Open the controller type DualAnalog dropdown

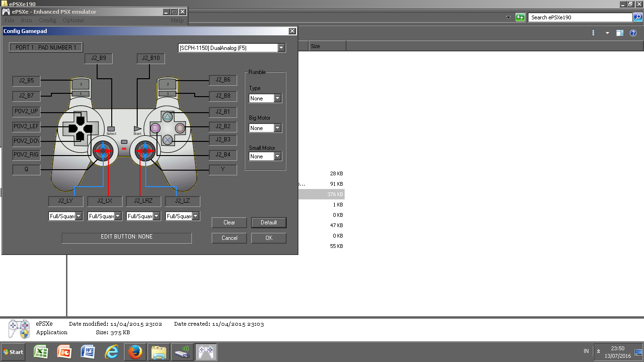pyautogui.click(x=281, y=48)
